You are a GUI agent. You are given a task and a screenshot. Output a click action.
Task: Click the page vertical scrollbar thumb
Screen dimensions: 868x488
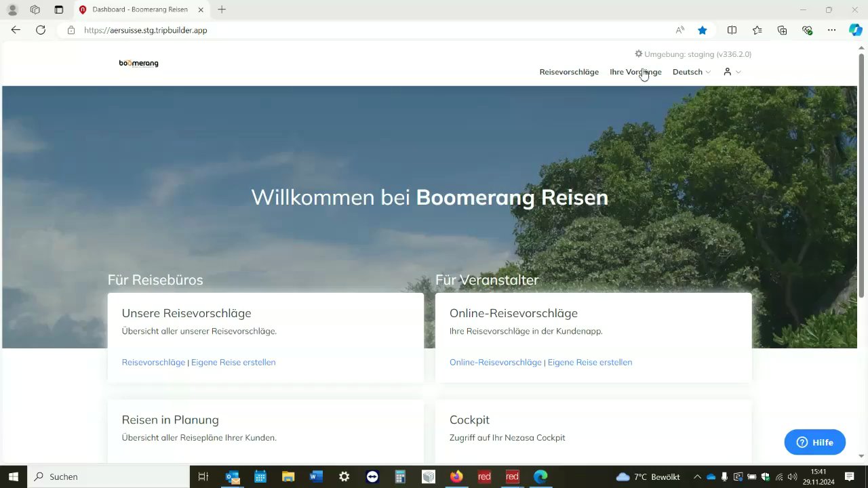pyautogui.click(x=862, y=174)
